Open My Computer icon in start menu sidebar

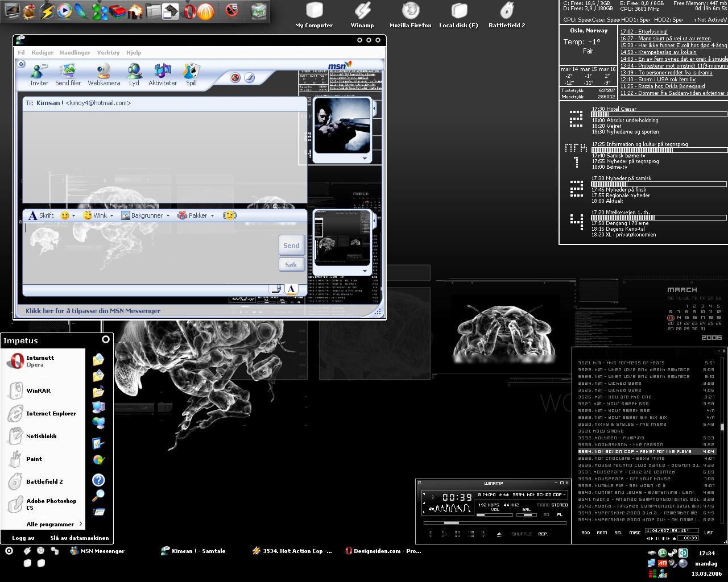click(98, 407)
